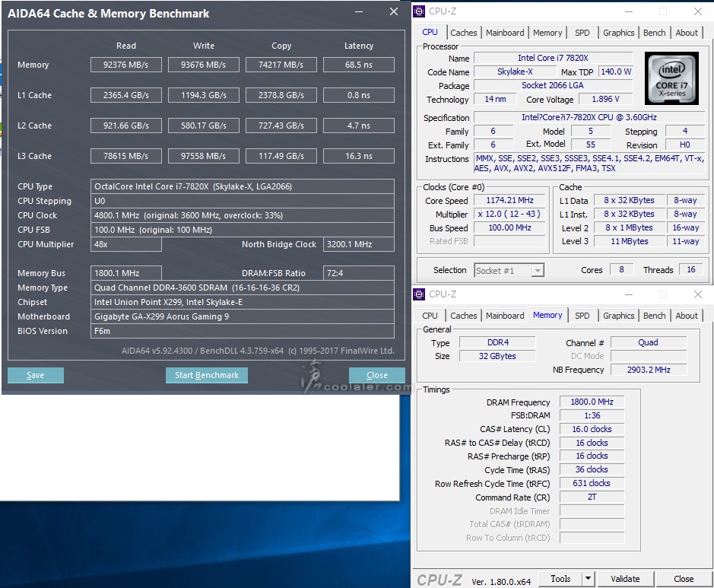The width and height of the screenshot is (714, 588).
Task: Click the DRAM Frequency value 1800.0 MHz
Action: click(592, 402)
